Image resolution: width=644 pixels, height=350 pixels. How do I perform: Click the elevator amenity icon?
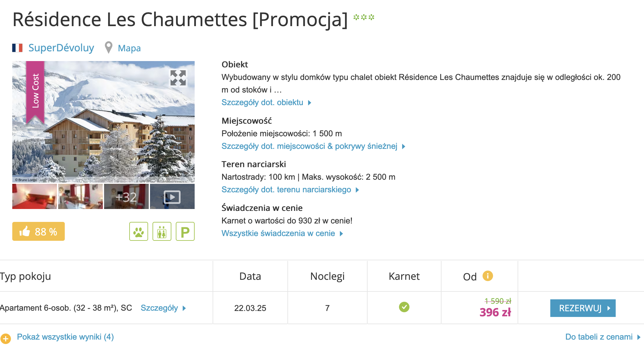click(x=162, y=231)
